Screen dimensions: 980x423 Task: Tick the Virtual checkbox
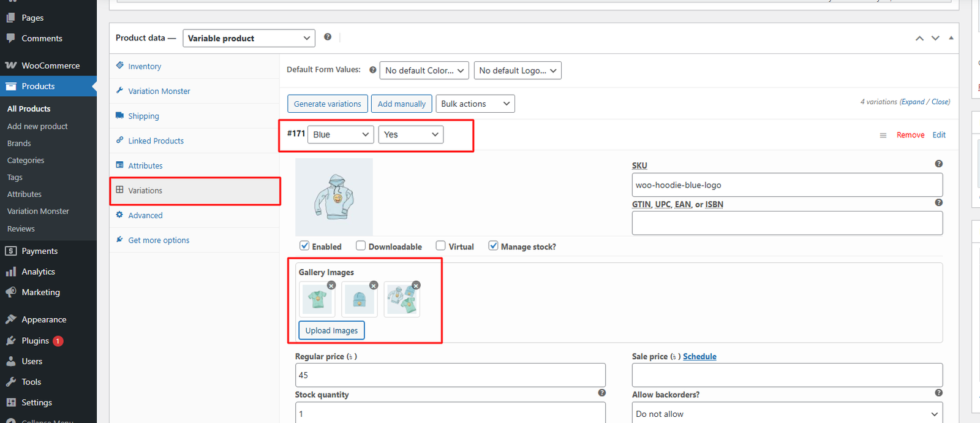click(440, 246)
